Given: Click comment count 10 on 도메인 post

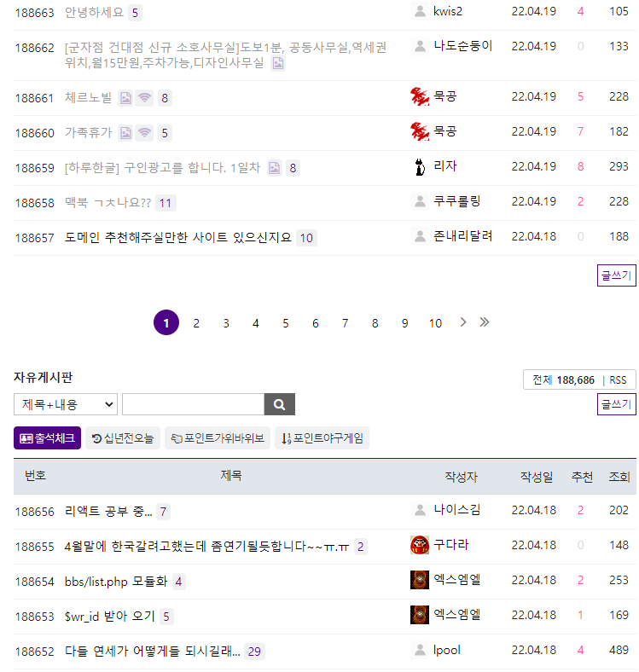Looking at the screenshot, I should coord(306,238).
